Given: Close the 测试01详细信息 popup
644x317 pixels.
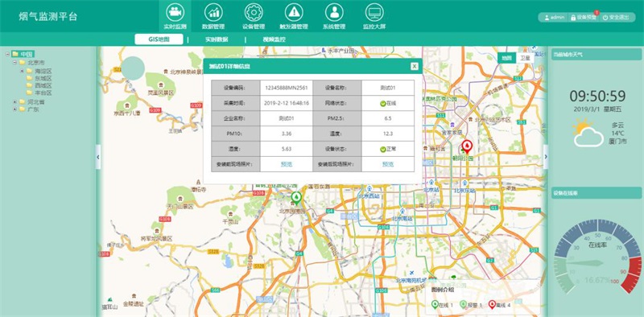Looking at the screenshot, I should point(415,67).
